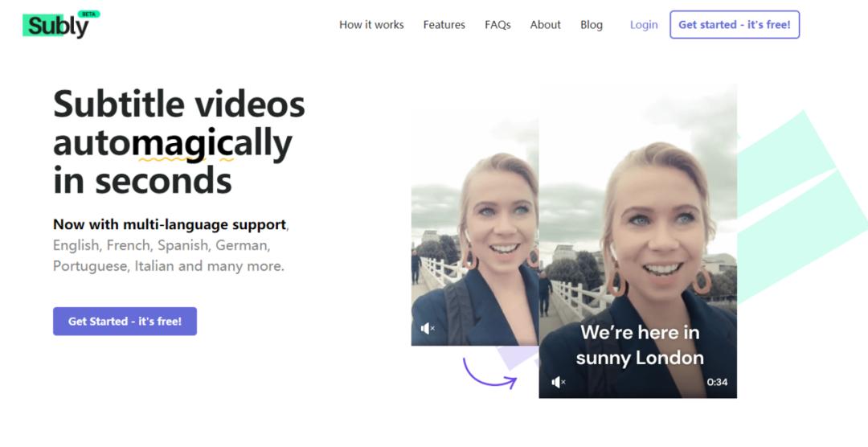This screenshot has width=868, height=447.
Task: Click the right video with London subtitles
Action: pos(637,241)
